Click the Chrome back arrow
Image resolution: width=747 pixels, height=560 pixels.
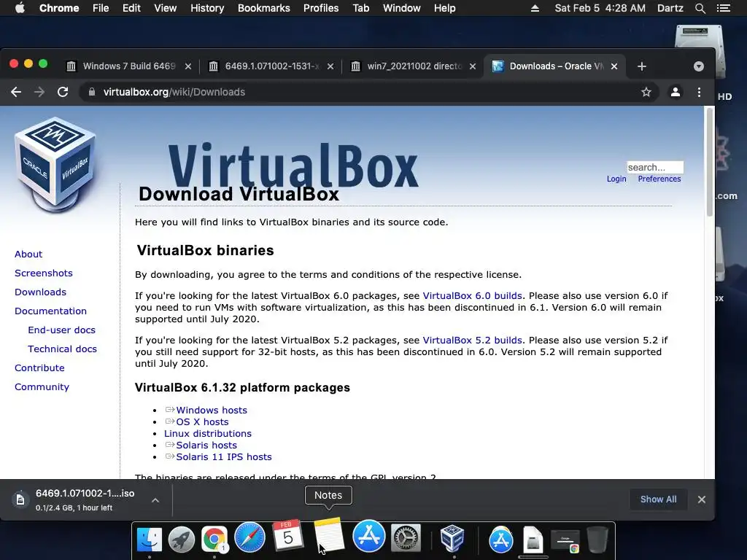16,92
